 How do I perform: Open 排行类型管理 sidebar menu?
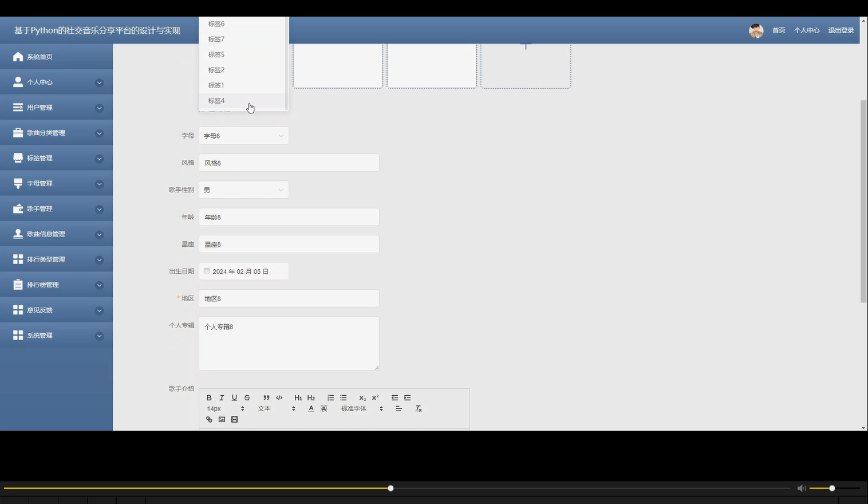click(56, 259)
